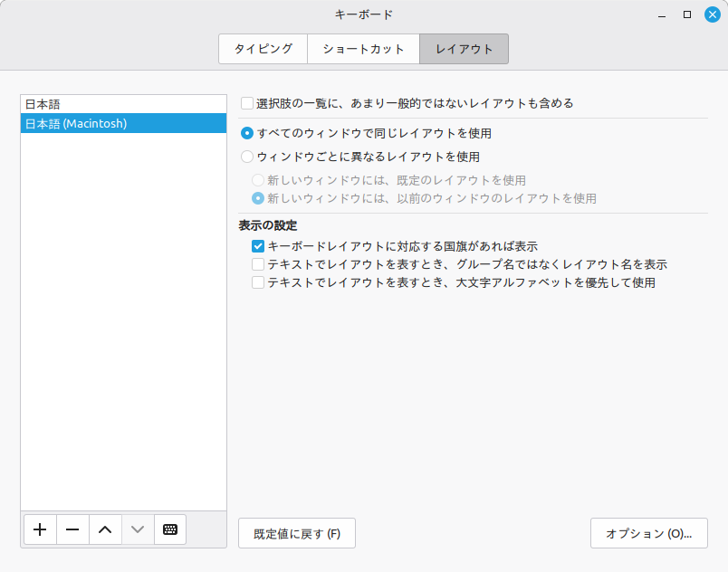
Task: Enable showing layout name instead of group name
Action: [x=257, y=265]
